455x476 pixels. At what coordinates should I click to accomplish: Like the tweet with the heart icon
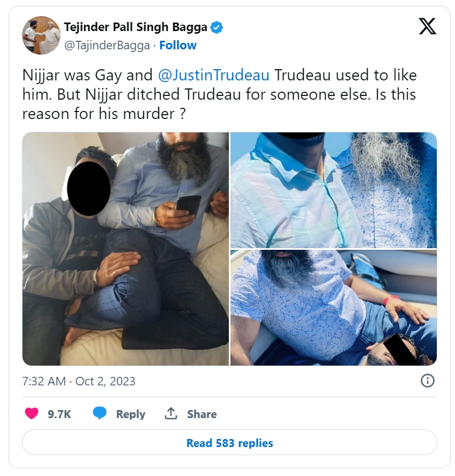(x=32, y=414)
